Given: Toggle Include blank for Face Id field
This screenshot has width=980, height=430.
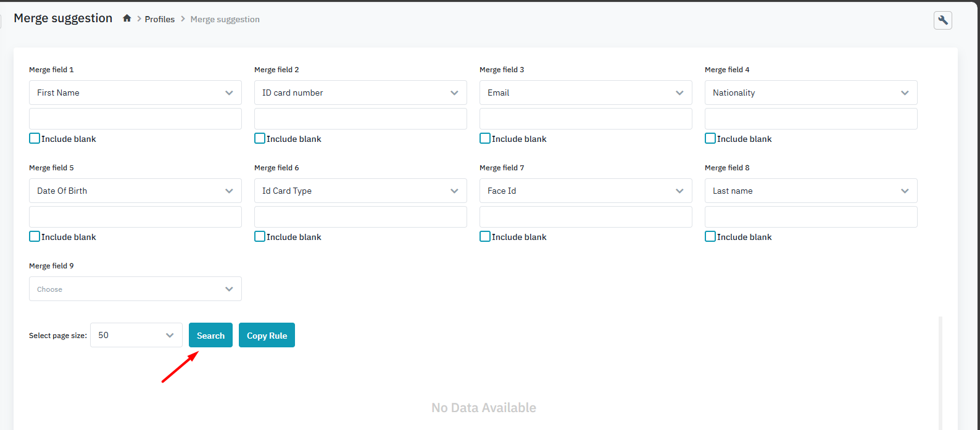Looking at the screenshot, I should (485, 237).
